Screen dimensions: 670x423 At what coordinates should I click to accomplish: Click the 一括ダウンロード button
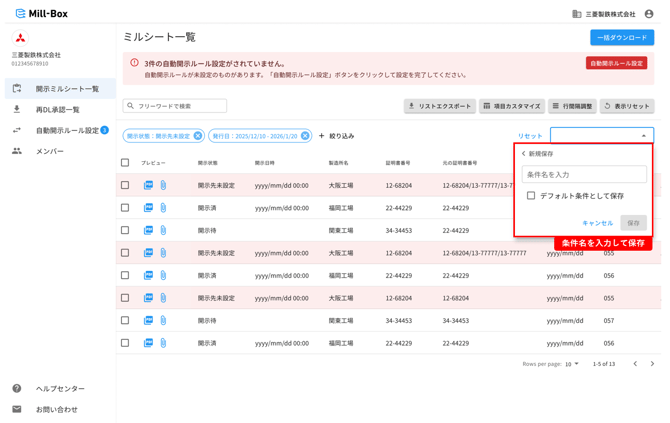pyautogui.click(x=622, y=38)
